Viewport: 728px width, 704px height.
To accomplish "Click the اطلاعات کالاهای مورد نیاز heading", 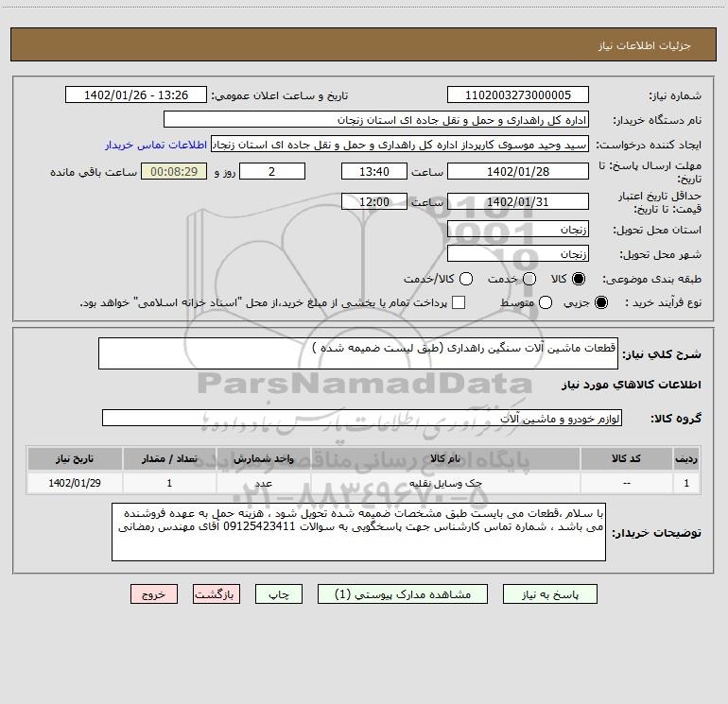I will [x=632, y=385].
